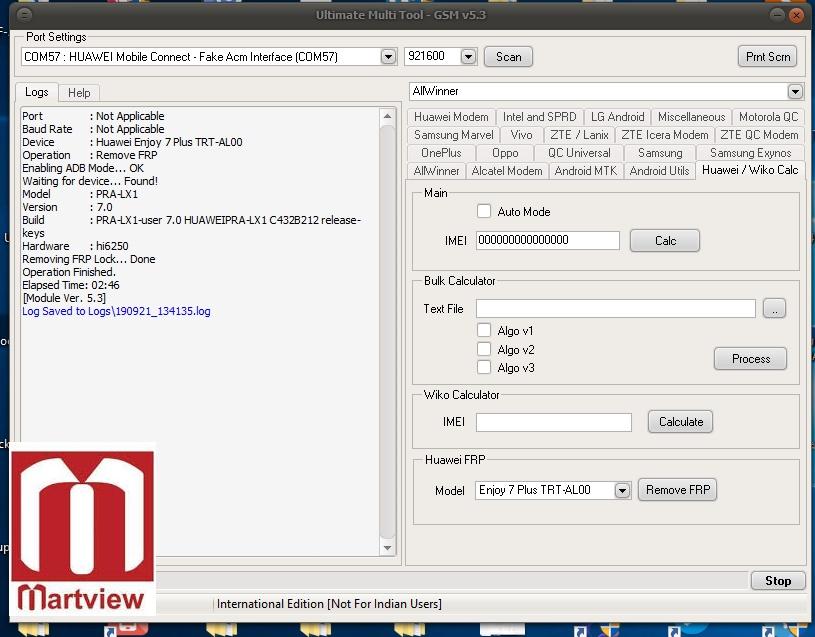Open the COM port dropdown
Image resolution: width=815 pixels, height=637 pixels.
(388, 57)
